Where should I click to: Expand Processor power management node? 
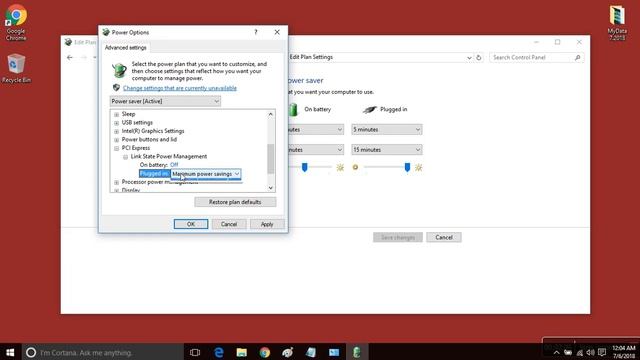coord(116,182)
